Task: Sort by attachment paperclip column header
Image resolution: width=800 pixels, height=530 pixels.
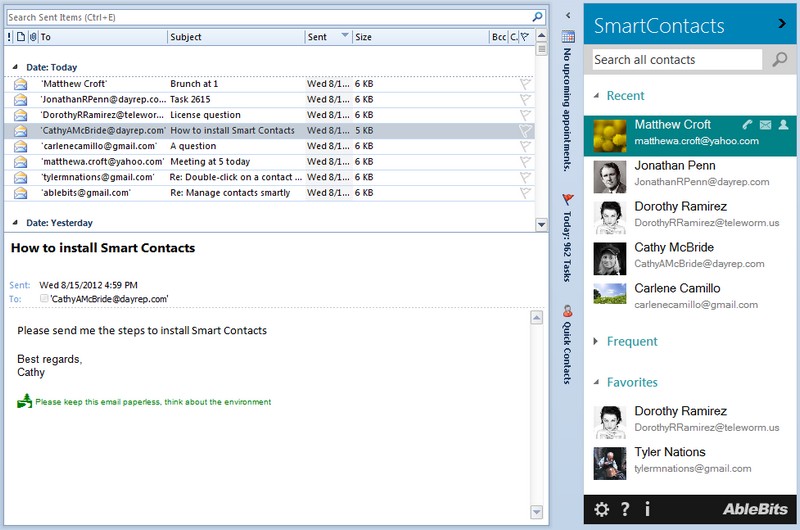Action: 33,37
